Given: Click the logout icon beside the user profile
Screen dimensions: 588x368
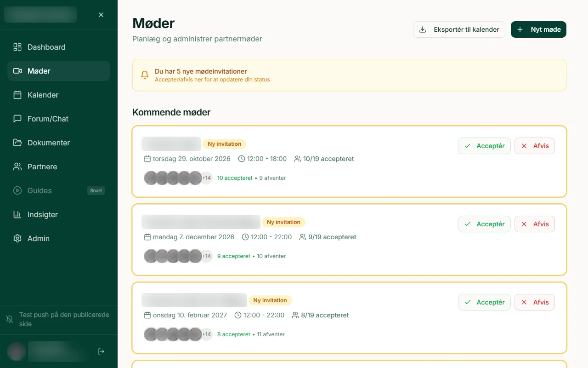Looking at the screenshot, I should [101, 351].
